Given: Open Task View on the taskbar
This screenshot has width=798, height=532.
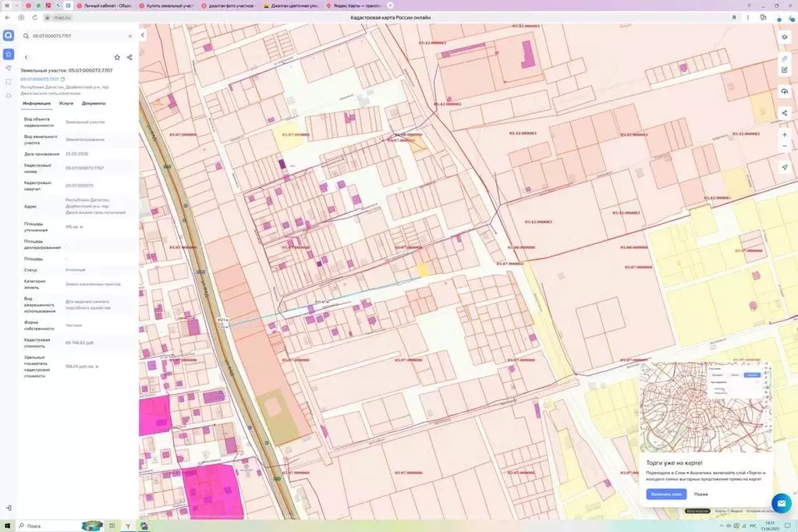Looking at the screenshot, I should pos(112,526).
